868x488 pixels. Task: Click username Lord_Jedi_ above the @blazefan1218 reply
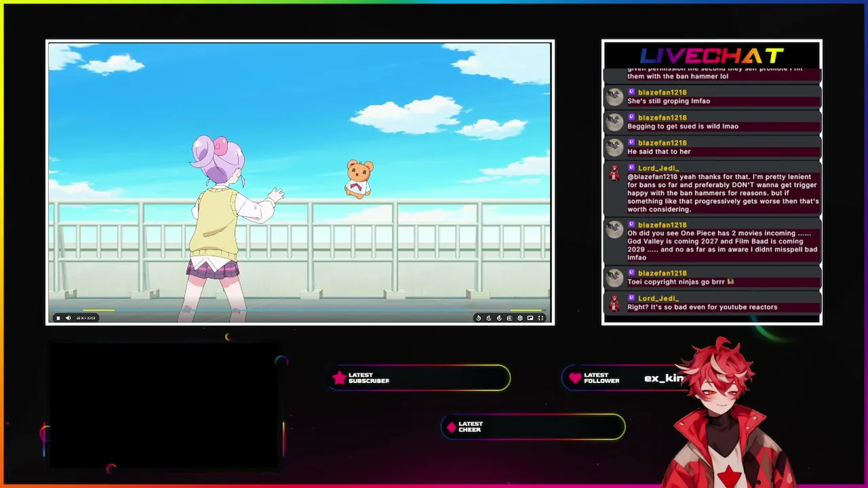pos(658,168)
